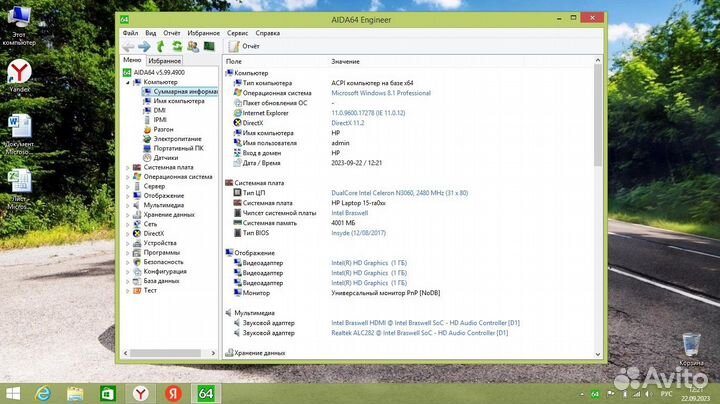The height and width of the screenshot is (404, 720).
Task: Click the База данных icon in the tree
Action: tap(137, 281)
